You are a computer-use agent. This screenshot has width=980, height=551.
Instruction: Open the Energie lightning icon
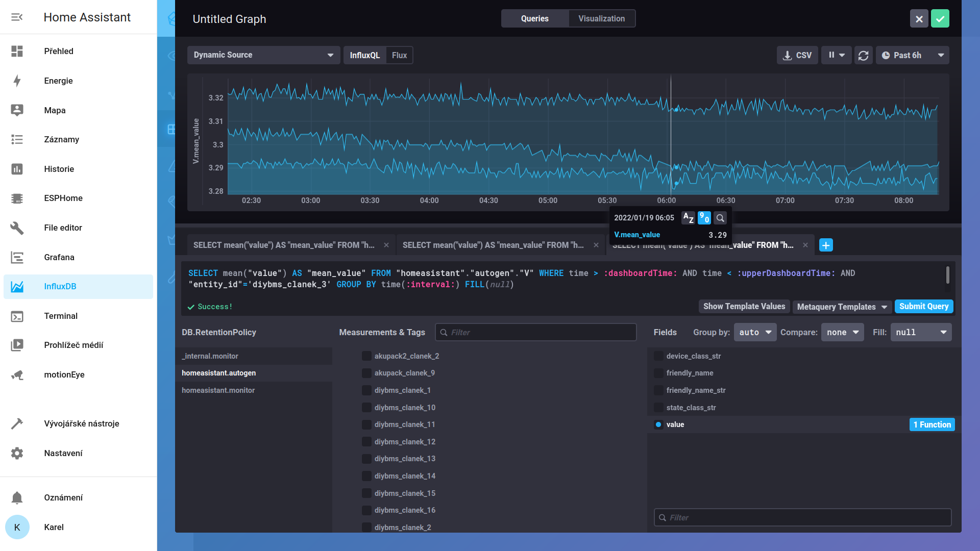click(x=17, y=81)
